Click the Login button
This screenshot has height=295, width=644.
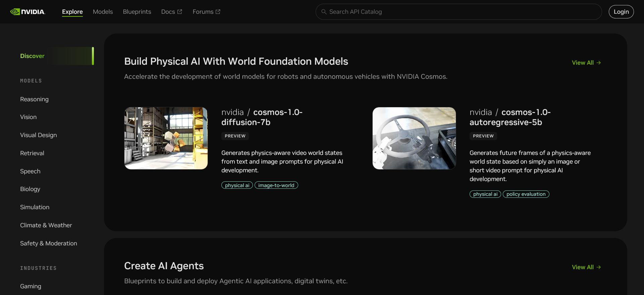(621, 12)
